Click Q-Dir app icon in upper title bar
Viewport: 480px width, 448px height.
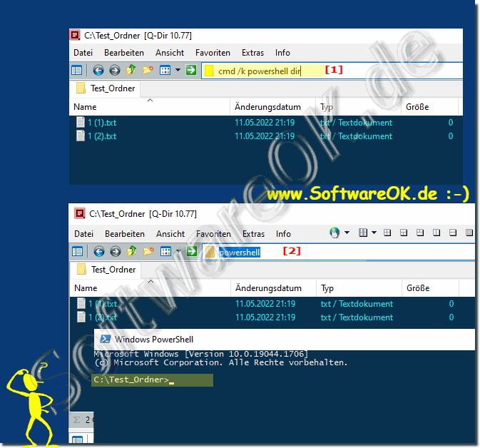[75, 35]
